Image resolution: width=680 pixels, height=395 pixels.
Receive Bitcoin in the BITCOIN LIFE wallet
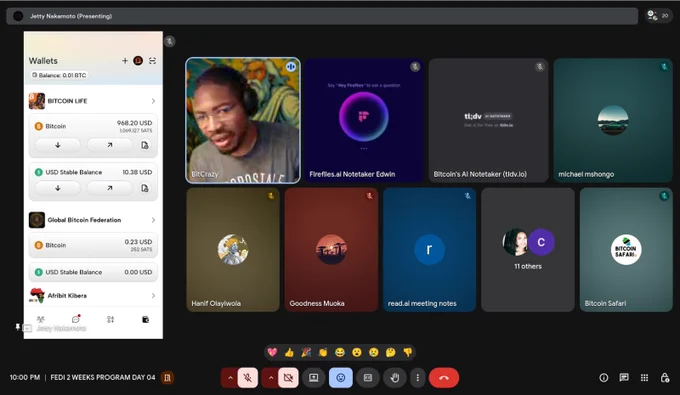pos(58,145)
